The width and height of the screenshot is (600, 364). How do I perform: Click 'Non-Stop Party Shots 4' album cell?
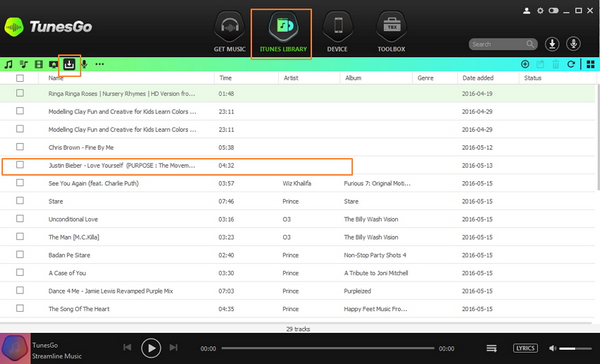click(x=375, y=255)
